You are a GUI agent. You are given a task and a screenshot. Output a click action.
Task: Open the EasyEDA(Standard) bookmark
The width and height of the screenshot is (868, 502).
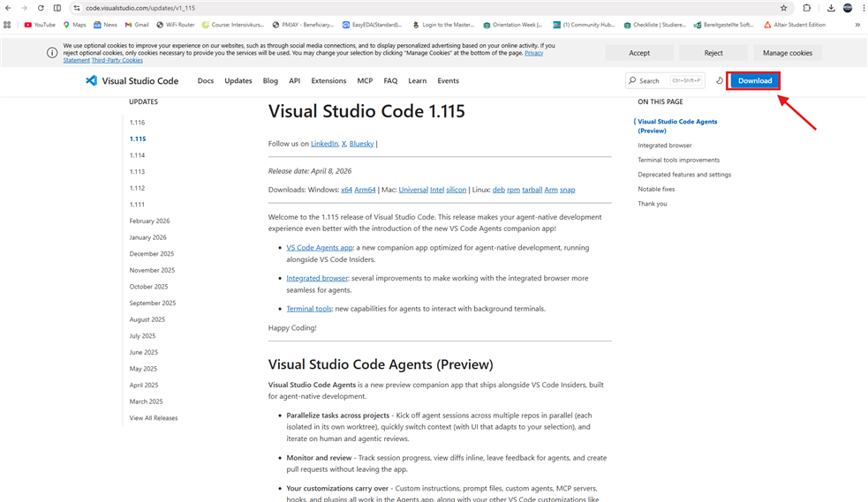(372, 25)
